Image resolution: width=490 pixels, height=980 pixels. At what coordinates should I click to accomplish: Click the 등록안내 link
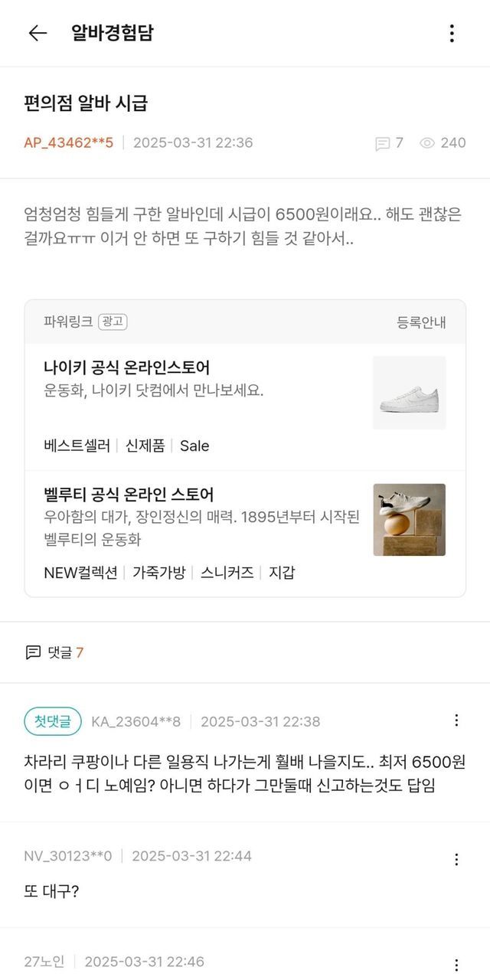[x=421, y=322]
